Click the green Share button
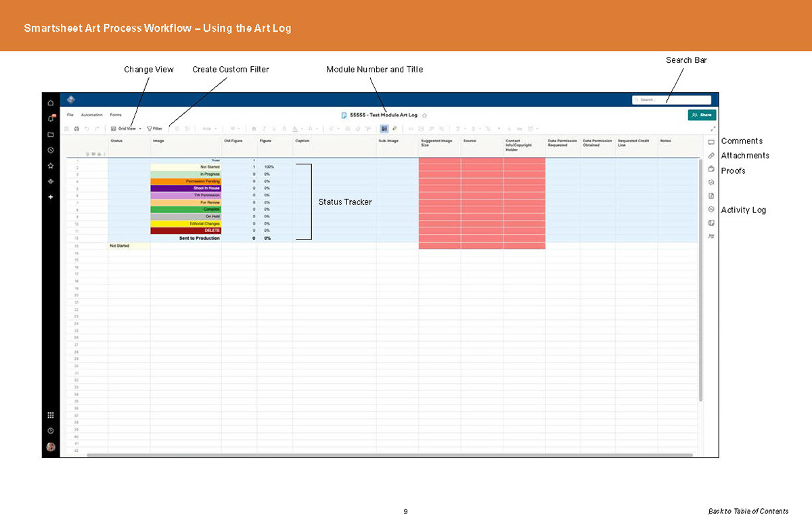Image resolution: width=812 pixels, height=525 pixels. pyautogui.click(x=702, y=115)
